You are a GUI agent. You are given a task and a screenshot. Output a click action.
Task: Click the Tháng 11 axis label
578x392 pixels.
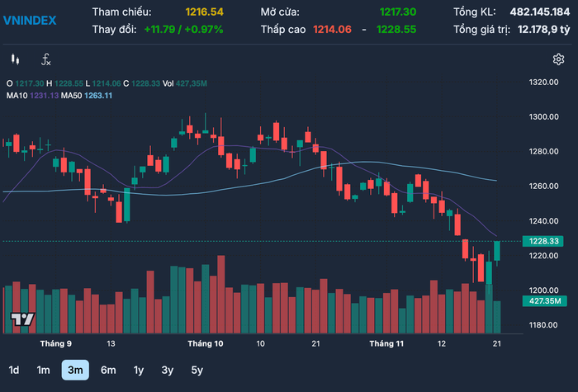tap(386, 344)
